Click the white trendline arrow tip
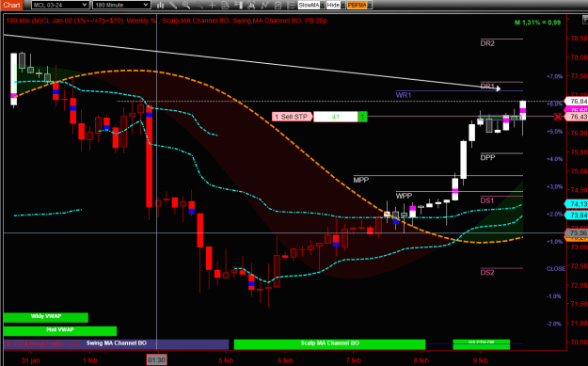This screenshot has height=366, width=588. pos(499,88)
